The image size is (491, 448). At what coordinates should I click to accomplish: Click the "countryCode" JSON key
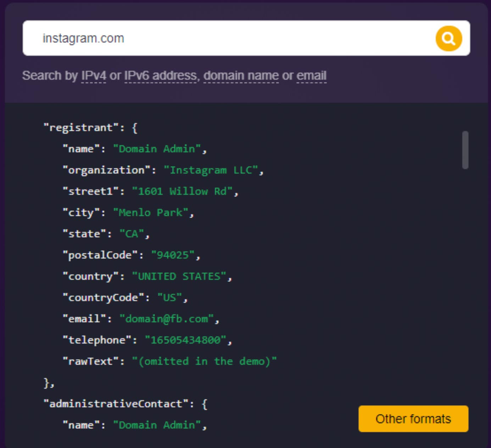tap(103, 297)
